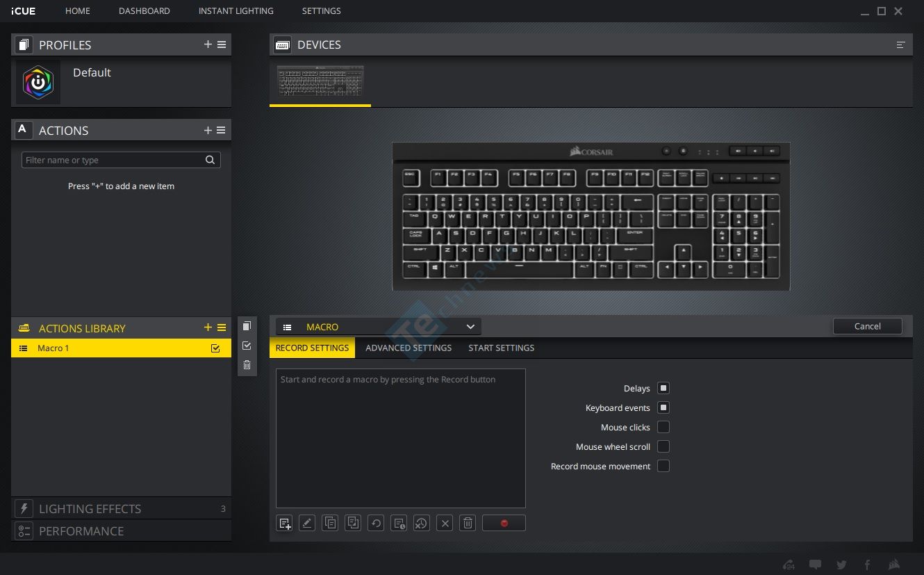
Task: Toggle the Macro 1 enabled checkbox
Action: pyautogui.click(x=215, y=348)
